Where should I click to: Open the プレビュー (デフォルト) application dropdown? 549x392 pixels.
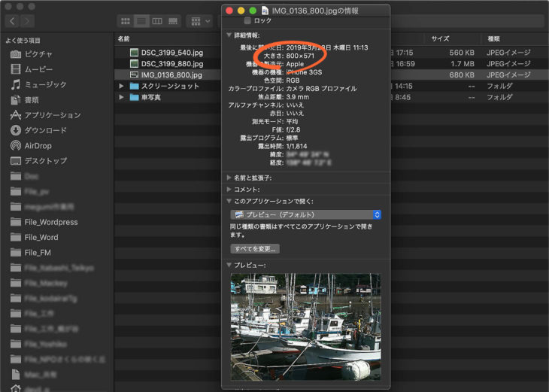[x=305, y=214]
